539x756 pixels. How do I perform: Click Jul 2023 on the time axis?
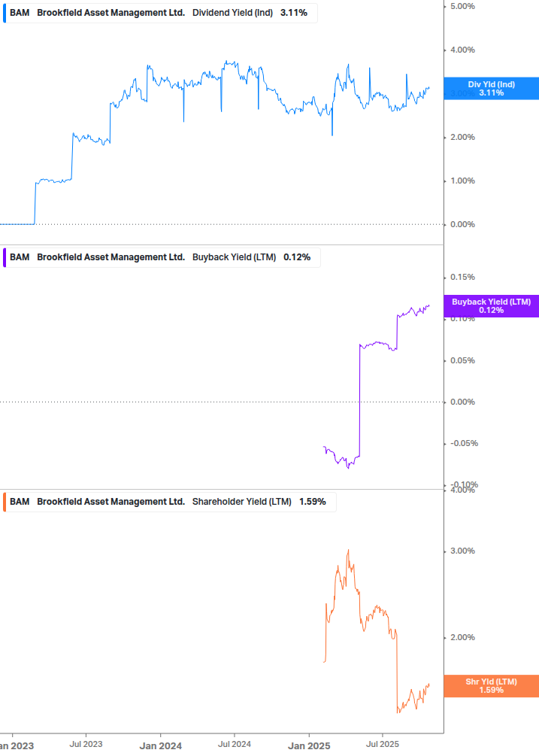click(86, 745)
